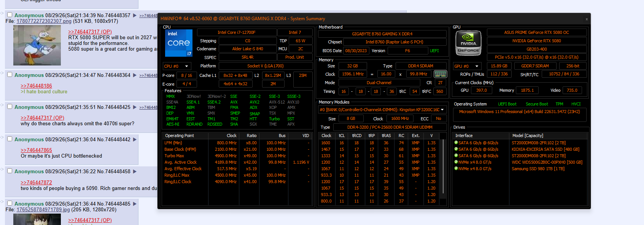
Task: Click the RAM module icon next to memory clock
Action: tap(440, 74)
